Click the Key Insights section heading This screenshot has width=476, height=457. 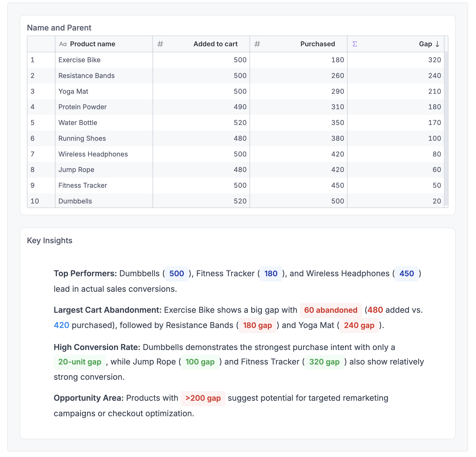coord(50,240)
